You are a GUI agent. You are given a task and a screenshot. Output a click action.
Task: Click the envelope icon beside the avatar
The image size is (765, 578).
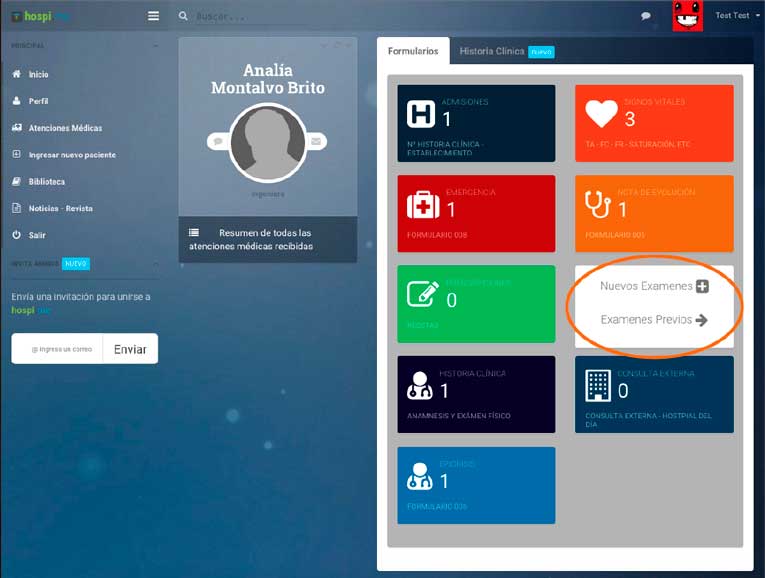[316, 142]
